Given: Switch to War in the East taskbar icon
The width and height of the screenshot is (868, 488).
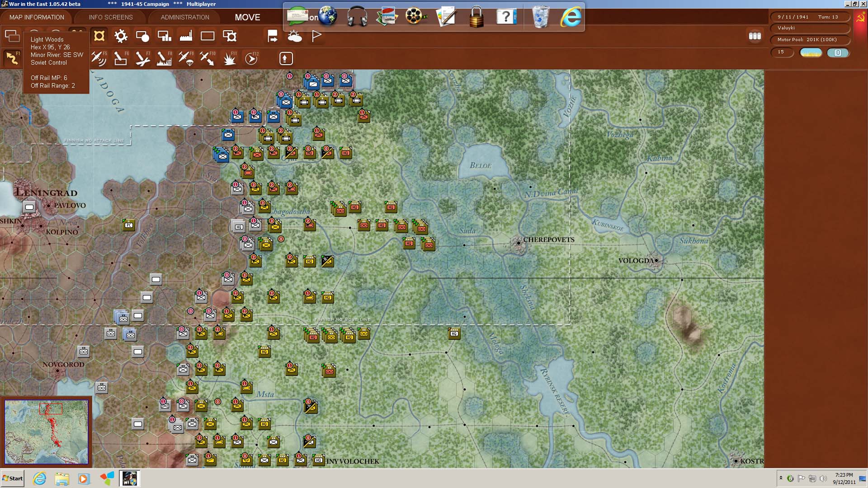Looking at the screenshot, I should coord(129,479).
